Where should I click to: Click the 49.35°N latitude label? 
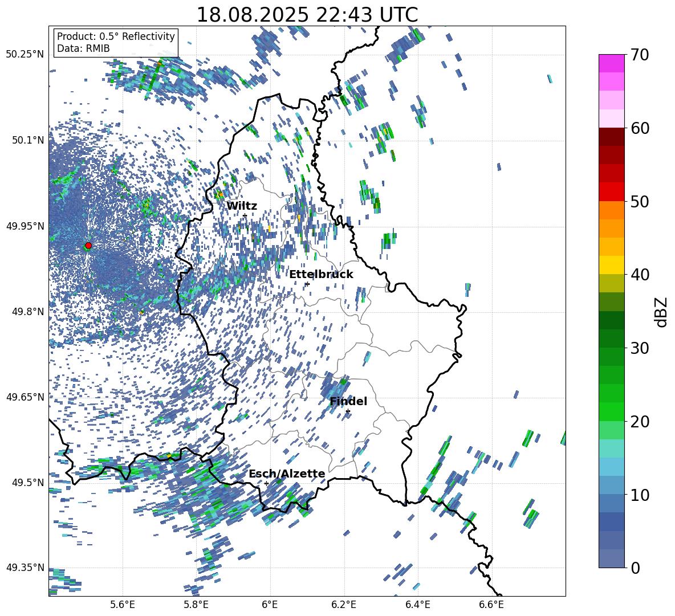coord(25,568)
